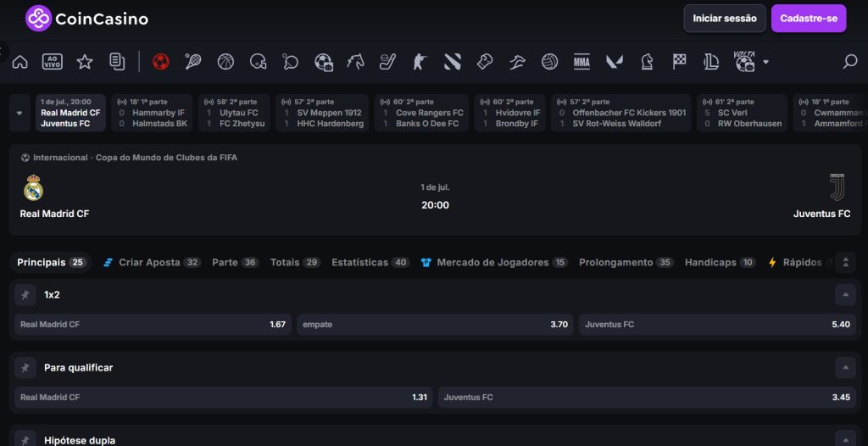Open the Hammarby IF vs Halmstads BK match
Viewport: 868px width, 446px height.
coord(153,113)
